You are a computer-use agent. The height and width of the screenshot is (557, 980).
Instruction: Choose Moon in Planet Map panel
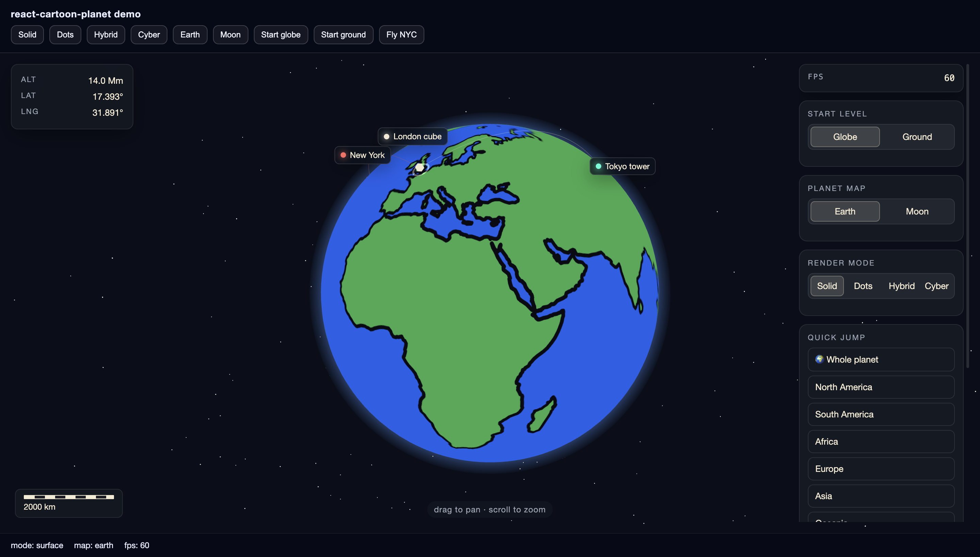[917, 211]
